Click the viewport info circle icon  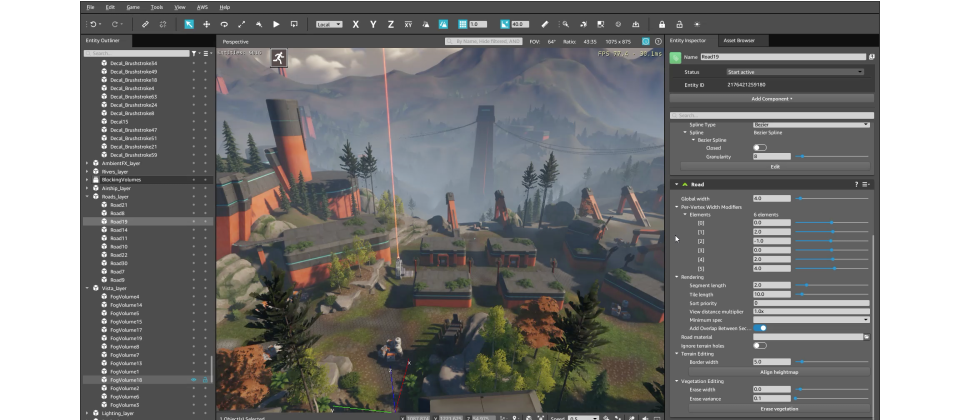point(658,41)
